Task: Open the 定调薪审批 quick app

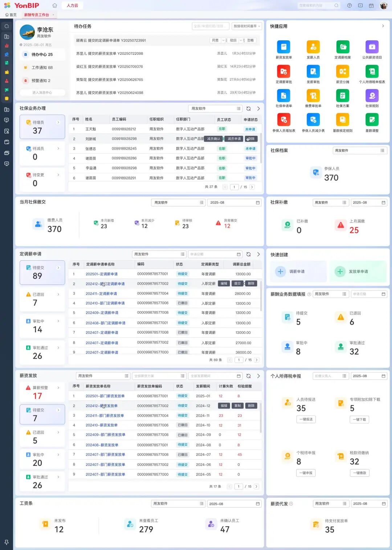Action: pos(283,72)
